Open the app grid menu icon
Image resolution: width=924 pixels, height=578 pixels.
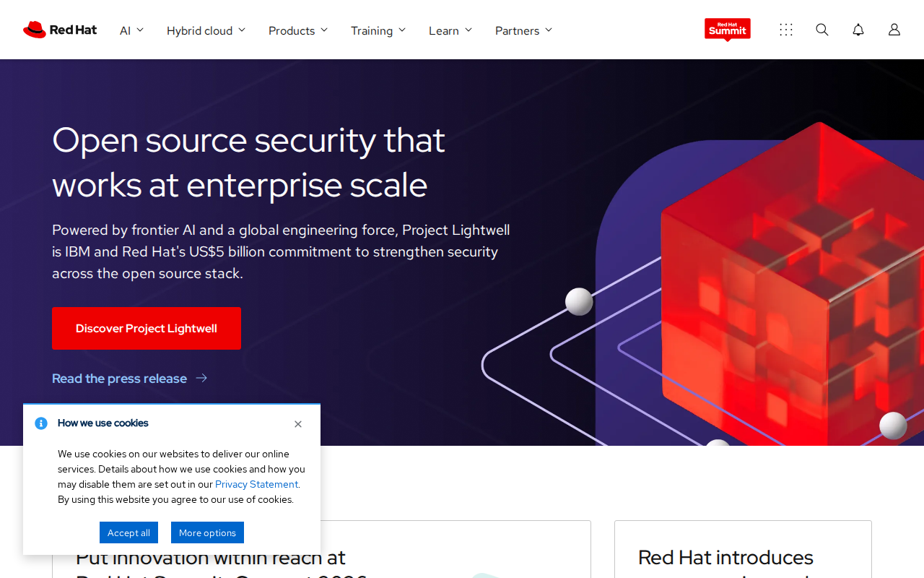point(786,30)
